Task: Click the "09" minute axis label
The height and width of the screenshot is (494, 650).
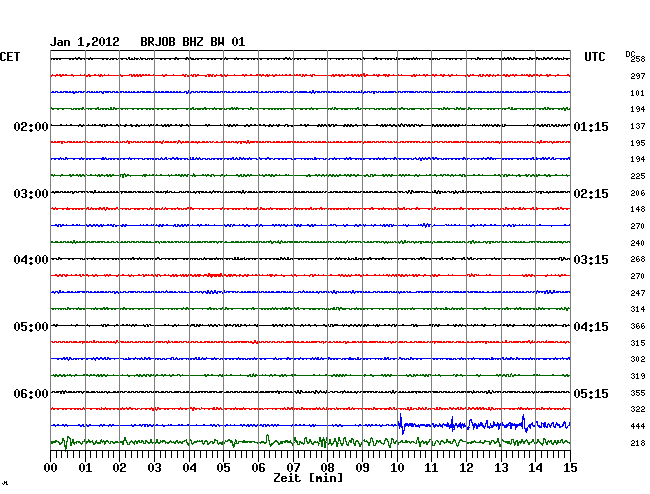Action: pyautogui.click(x=362, y=468)
